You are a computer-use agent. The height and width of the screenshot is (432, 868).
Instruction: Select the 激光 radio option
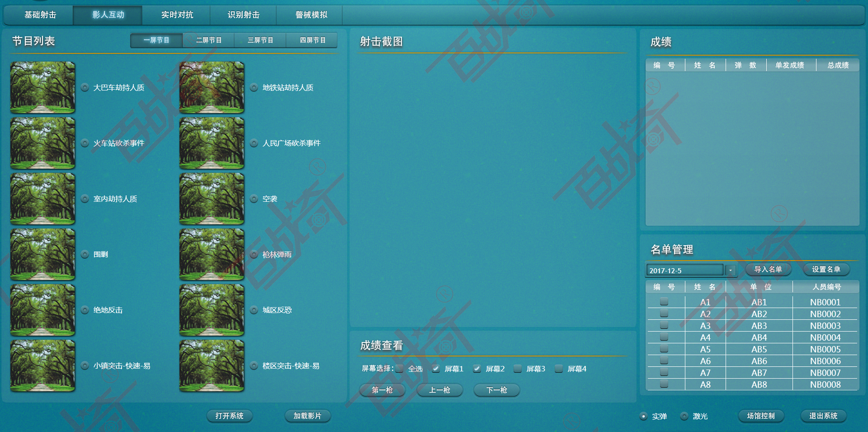(x=684, y=416)
